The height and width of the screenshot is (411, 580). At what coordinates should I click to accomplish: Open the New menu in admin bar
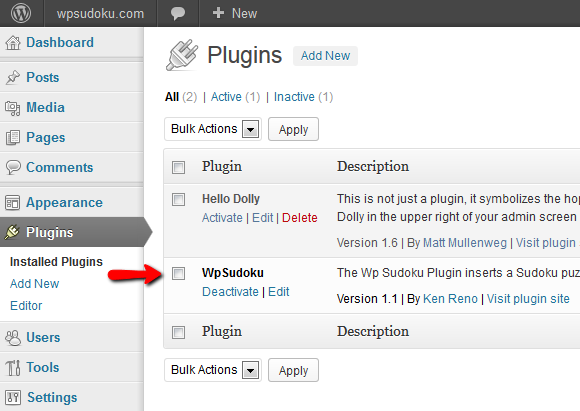[x=235, y=13]
